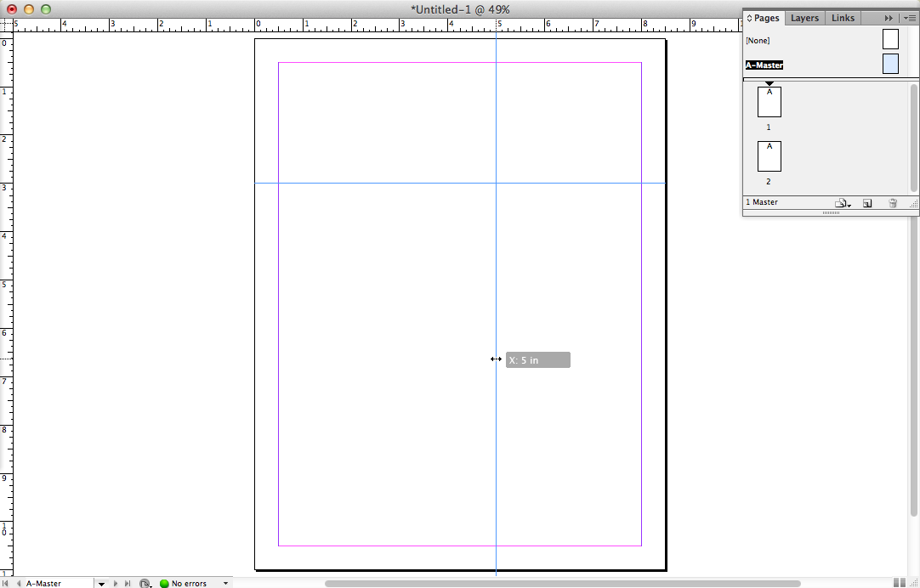
Task: Click the delete selected pages trash icon
Action: click(892, 203)
